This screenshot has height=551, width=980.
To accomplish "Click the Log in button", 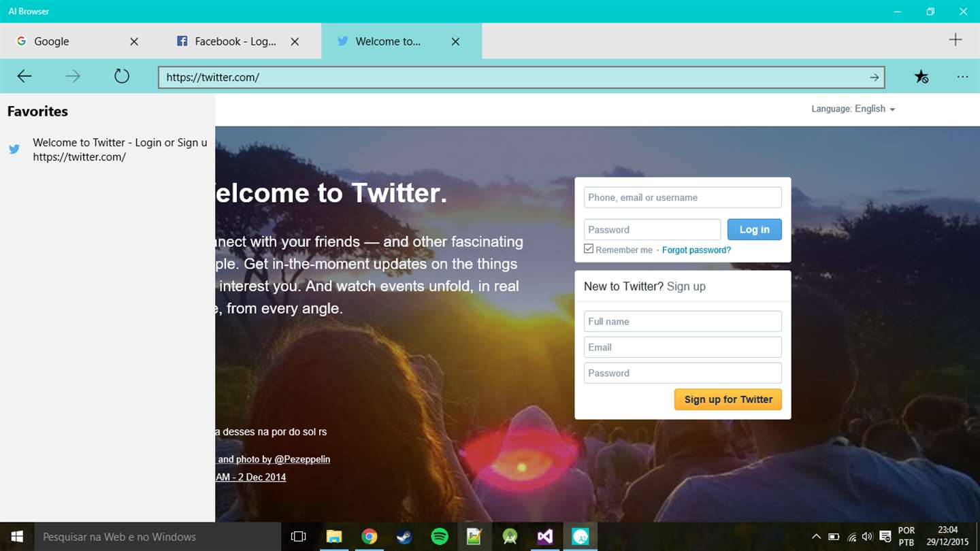I will pos(755,229).
